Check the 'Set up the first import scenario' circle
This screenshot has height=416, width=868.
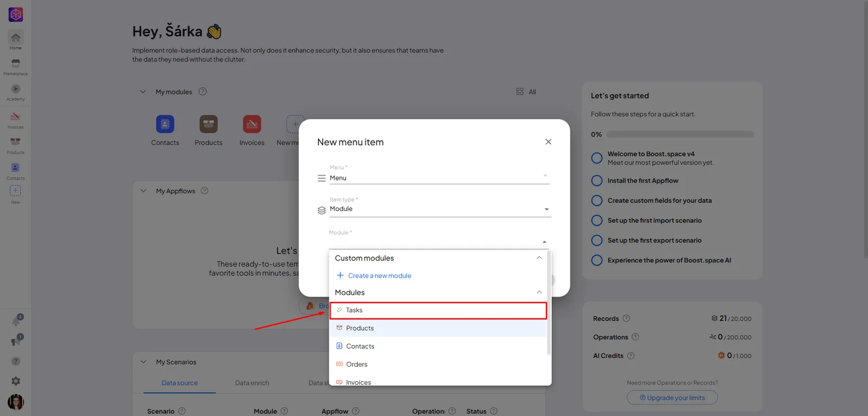(597, 220)
